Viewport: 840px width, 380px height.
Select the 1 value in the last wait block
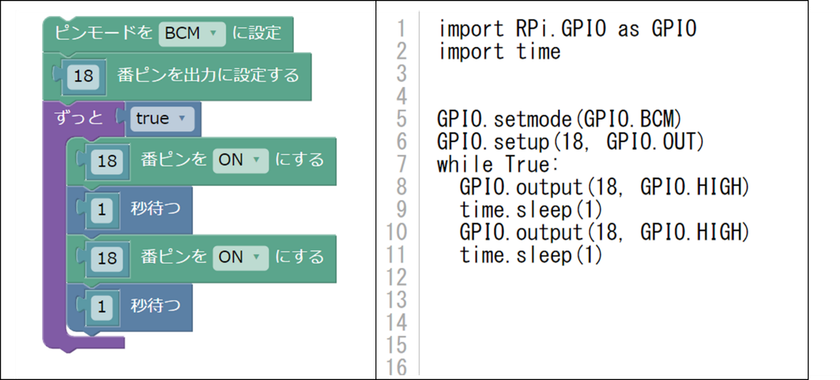tap(101, 307)
